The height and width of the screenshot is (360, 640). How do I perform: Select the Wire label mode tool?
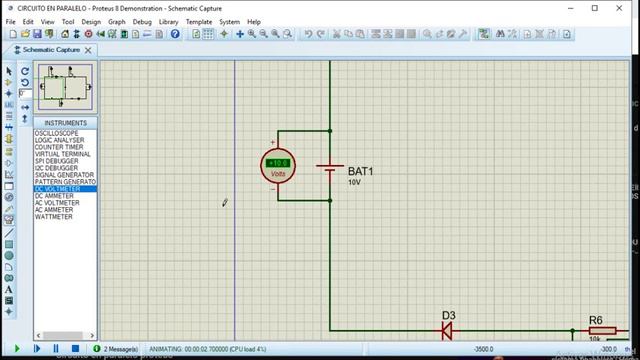click(x=9, y=104)
